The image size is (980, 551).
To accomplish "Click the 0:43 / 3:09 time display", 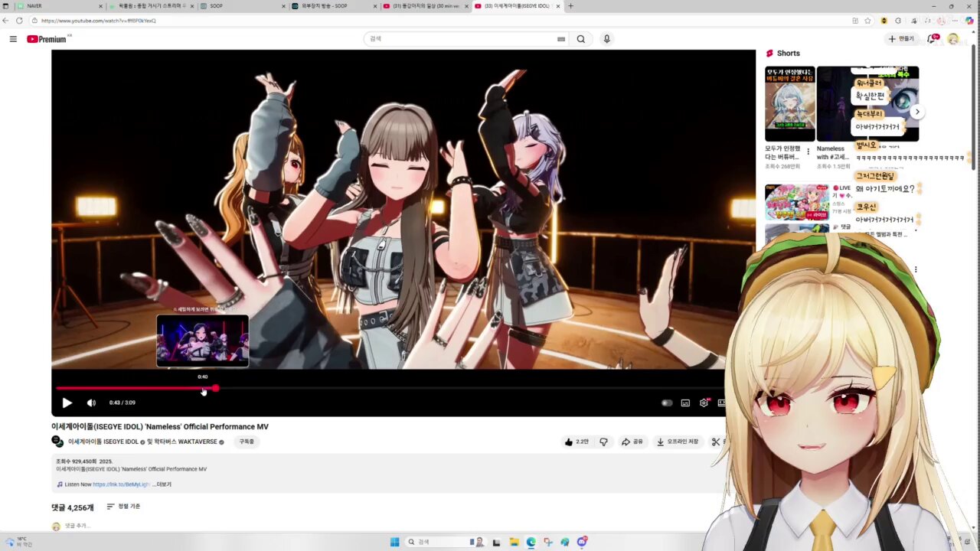I will tap(122, 403).
